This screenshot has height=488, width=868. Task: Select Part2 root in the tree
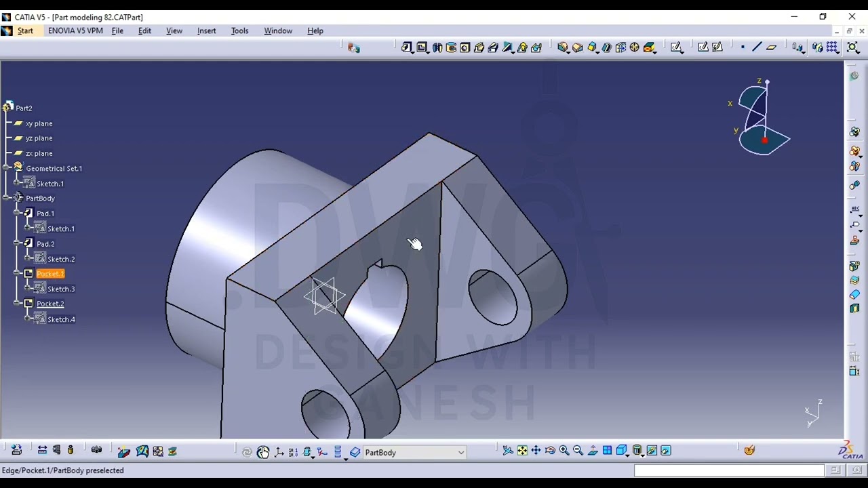click(24, 108)
